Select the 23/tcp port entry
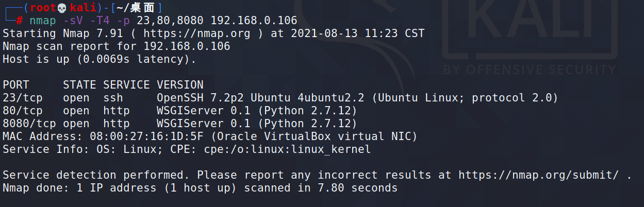This screenshot has width=644, height=207. [x=23, y=98]
